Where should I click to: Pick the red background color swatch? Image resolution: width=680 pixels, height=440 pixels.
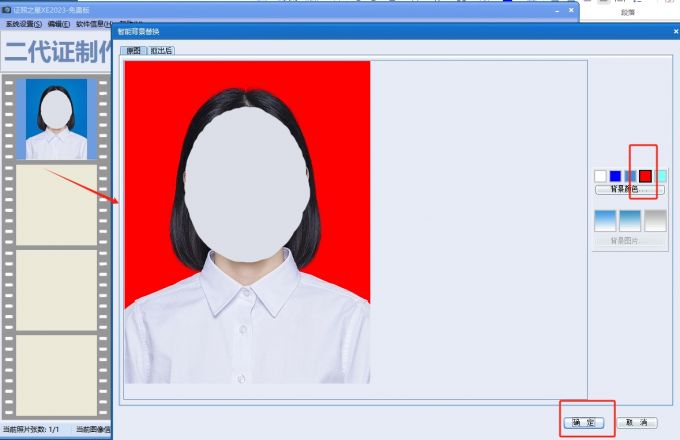[x=646, y=177]
